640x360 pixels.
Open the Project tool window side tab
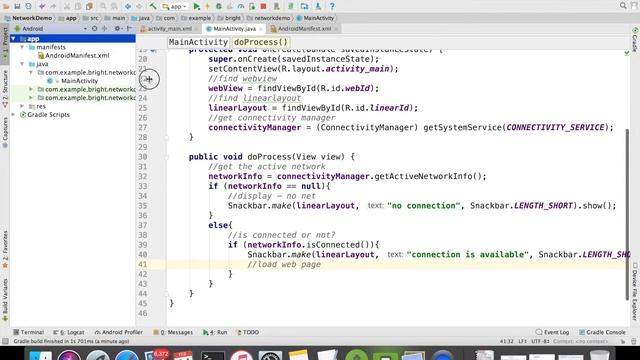pyautogui.click(x=5, y=44)
